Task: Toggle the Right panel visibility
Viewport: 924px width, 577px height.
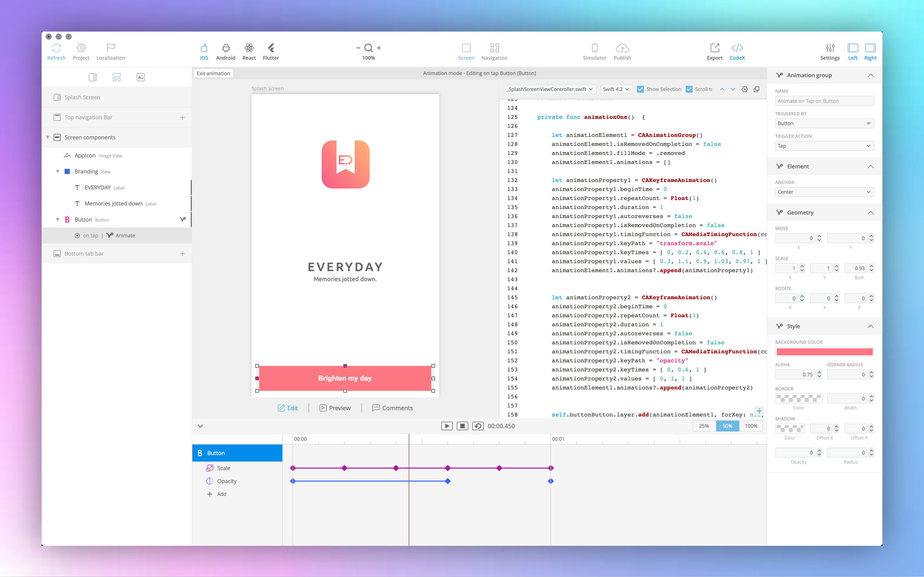Action: 870,48
